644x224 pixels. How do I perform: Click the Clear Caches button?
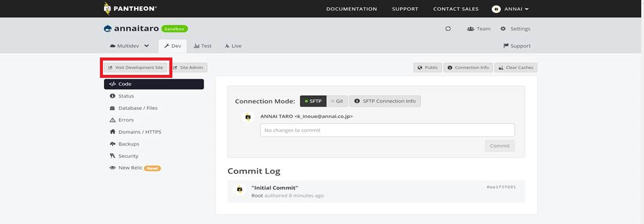(516, 68)
